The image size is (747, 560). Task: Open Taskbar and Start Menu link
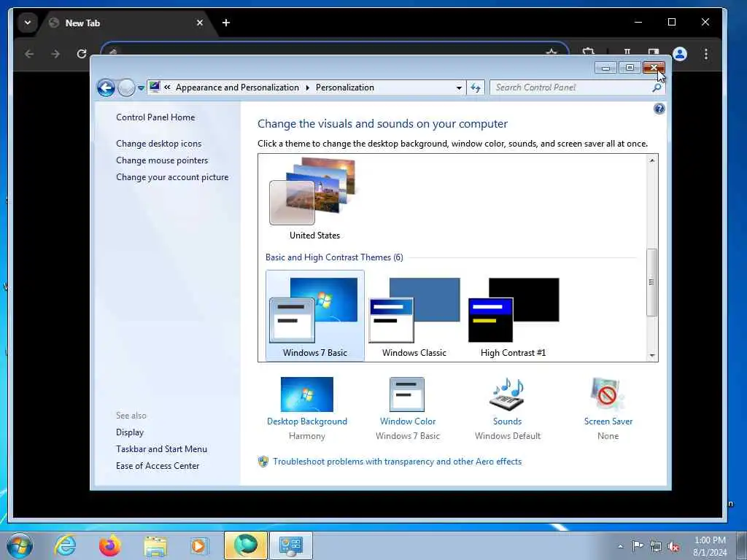(x=161, y=449)
